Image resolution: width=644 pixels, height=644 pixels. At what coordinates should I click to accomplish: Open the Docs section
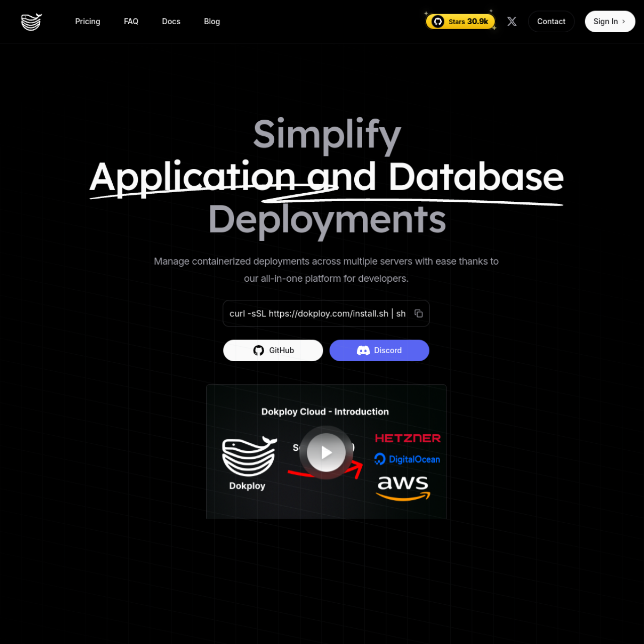coord(171,22)
